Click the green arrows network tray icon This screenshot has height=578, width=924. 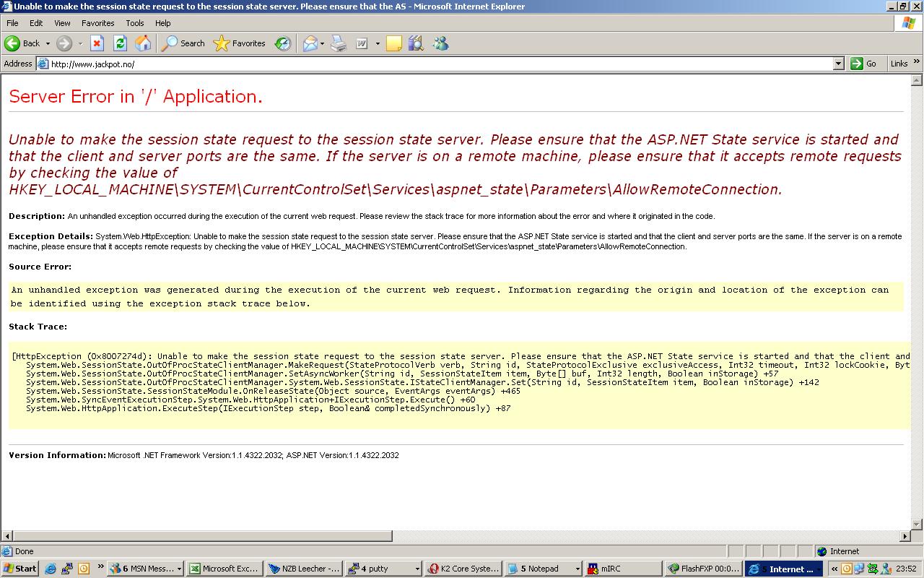[873, 569]
